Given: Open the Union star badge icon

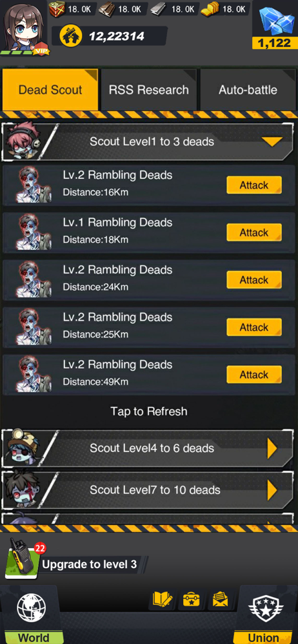Looking at the screenshot, I should coord(266,608).
